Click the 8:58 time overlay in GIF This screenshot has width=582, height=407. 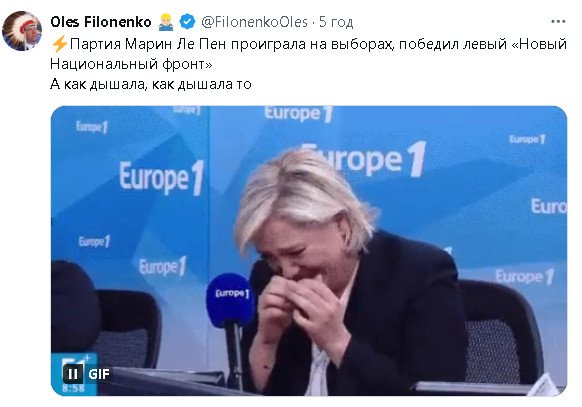click(73, 388)
